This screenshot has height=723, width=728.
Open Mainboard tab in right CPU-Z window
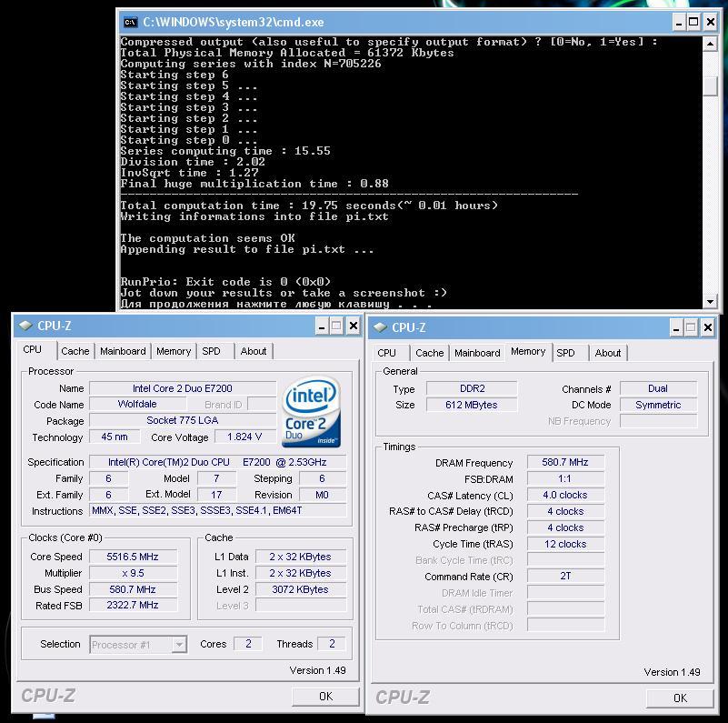pos(478,353)
